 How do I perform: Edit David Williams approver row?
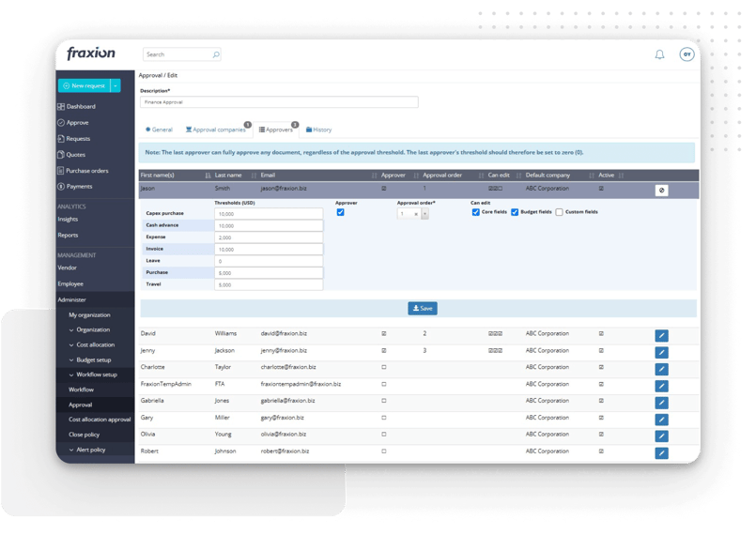[661, 335]
